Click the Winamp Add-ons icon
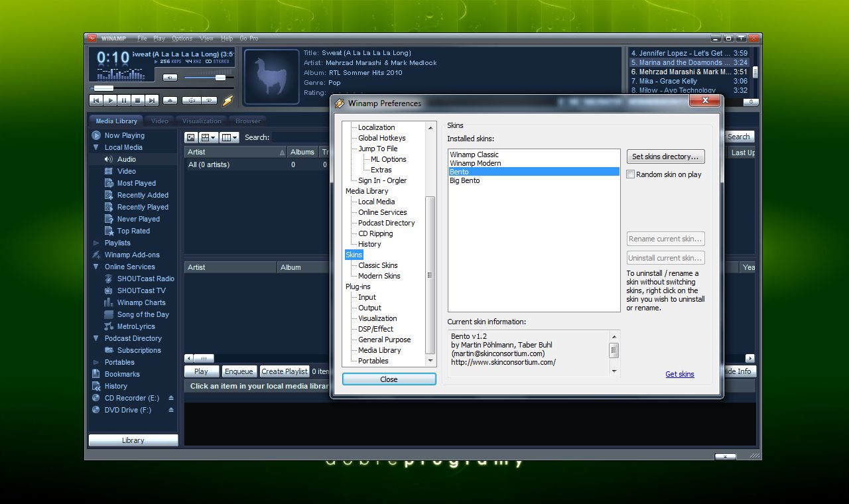Viewport: 849px width, 504px height. [x=96, y=255]
